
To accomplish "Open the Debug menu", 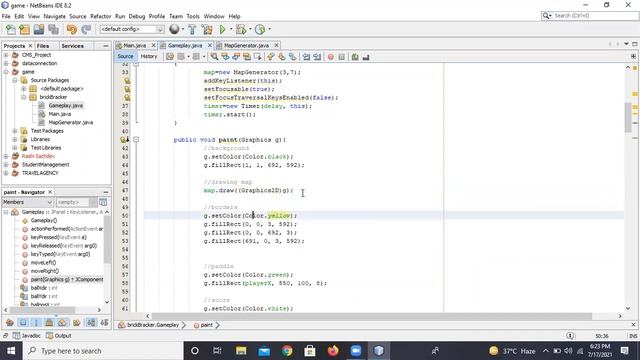I will click(x=137, y=16).
